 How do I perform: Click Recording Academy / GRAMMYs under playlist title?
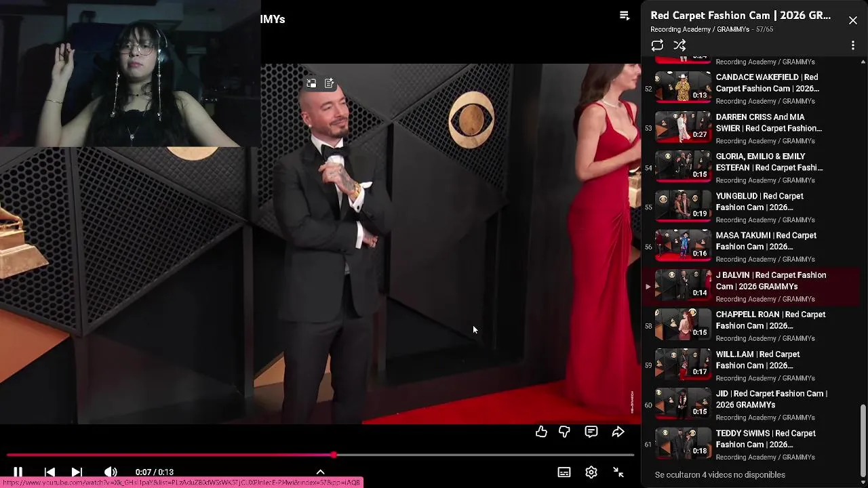pos(700,30)
